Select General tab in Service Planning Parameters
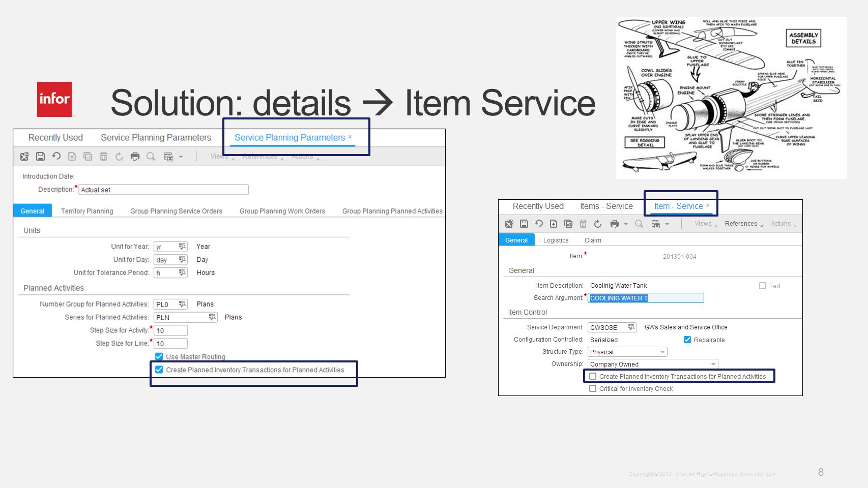This screenshot has width=868, height=488. click(x=32, y=211)
